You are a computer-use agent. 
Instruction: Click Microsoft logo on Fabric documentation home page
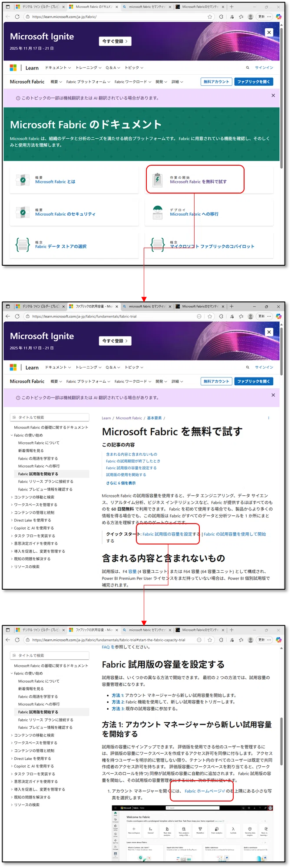pos(13,68)
